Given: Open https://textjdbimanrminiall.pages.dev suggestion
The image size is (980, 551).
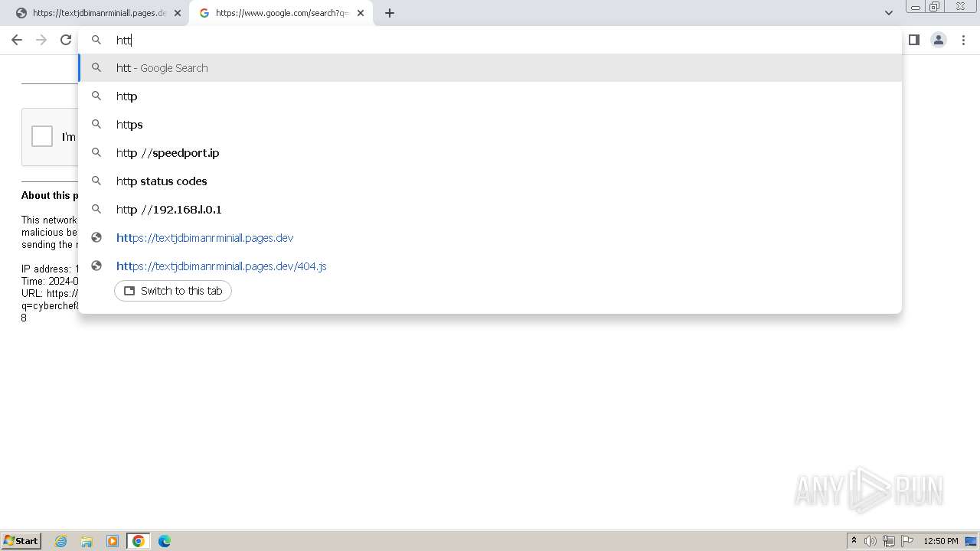Looking at the screenshot, I should click(x=490, y=238).
